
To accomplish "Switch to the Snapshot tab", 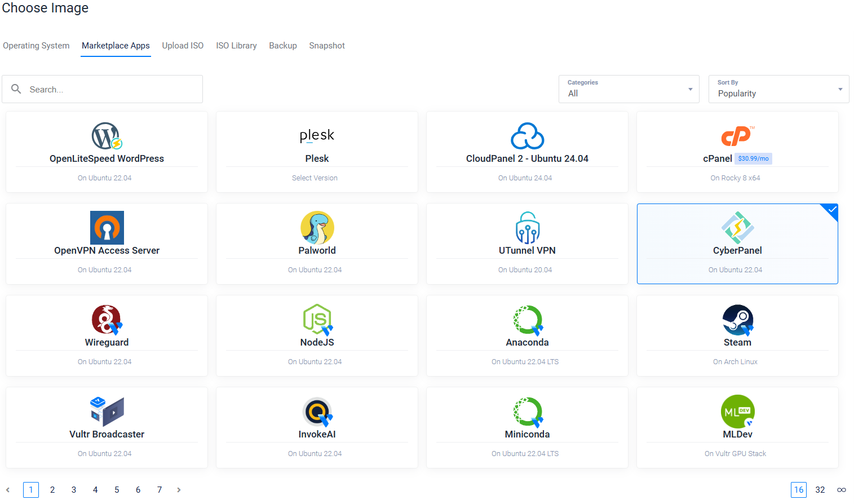I will pyautogui.click(x=327, y=46).
